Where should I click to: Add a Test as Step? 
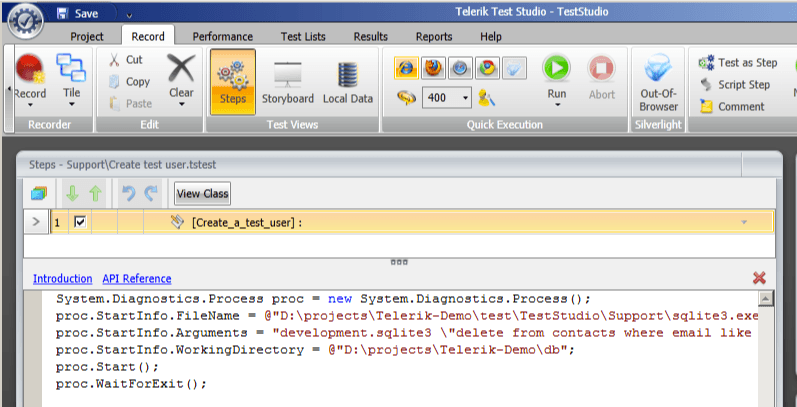pyautogui.click(x=738, y=63)
